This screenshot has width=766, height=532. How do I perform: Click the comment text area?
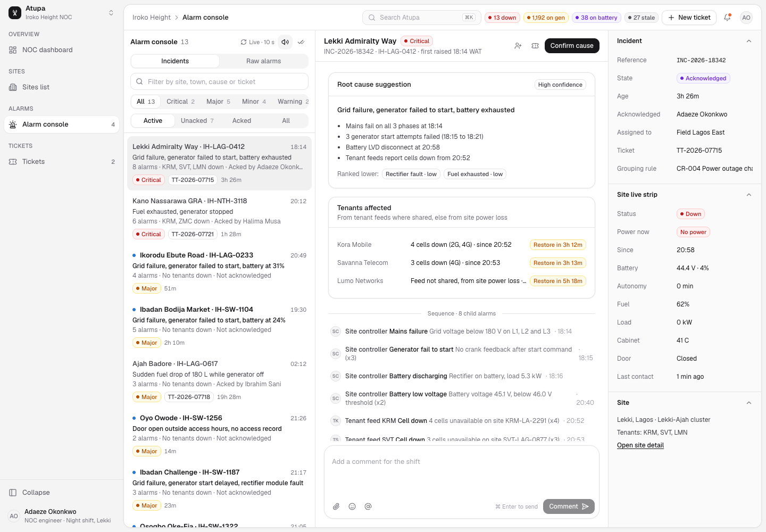[462, 472]
